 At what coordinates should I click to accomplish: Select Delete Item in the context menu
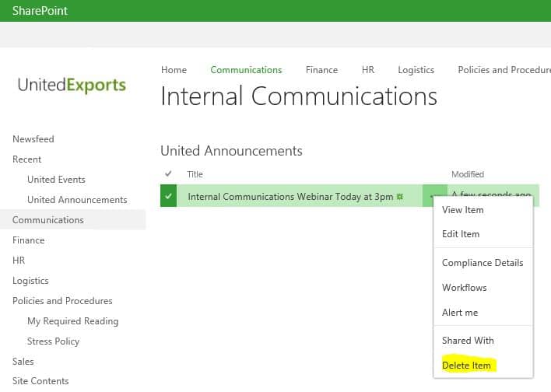(466, 366)
